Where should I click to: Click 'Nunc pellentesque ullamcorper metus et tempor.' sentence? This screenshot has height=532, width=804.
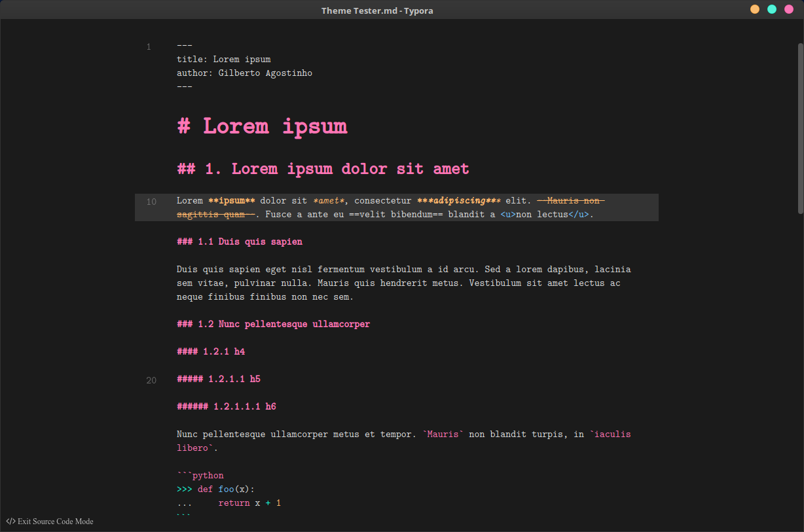coord(297,434)
